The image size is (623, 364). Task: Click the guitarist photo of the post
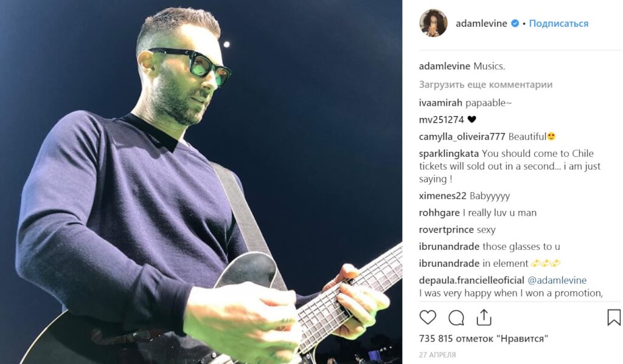201,182
